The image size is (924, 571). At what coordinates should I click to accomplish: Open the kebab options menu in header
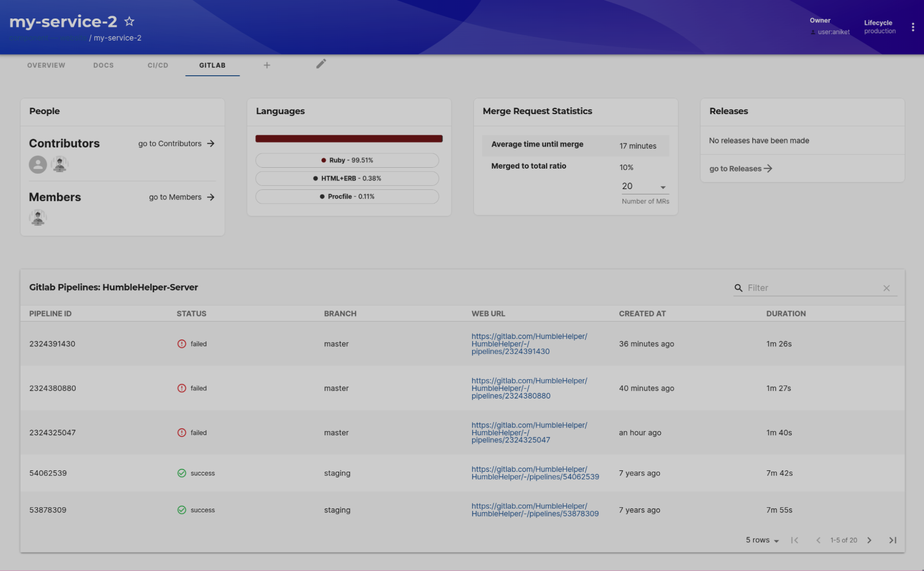click(x=913, y=26)
